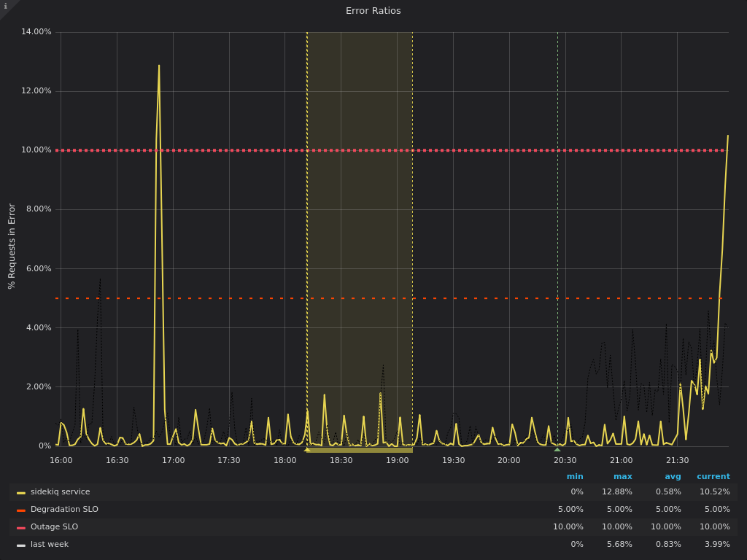Sort legend by the current column
The image size is (747, 560).
point(713,477)
